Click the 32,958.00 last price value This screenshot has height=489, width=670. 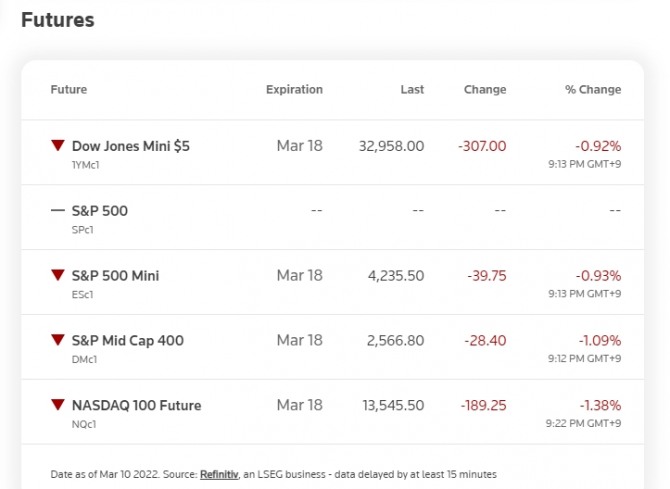pos(391,146)
